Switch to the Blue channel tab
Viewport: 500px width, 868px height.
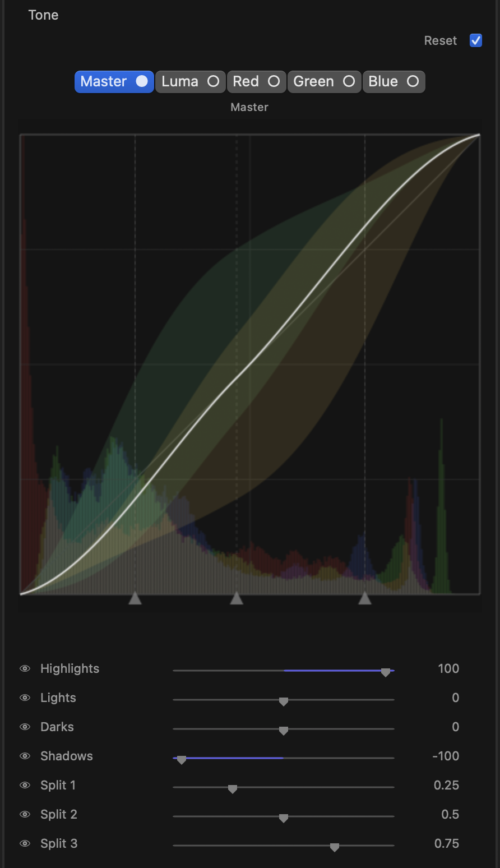pyautogui.click(x=394, y=81)
